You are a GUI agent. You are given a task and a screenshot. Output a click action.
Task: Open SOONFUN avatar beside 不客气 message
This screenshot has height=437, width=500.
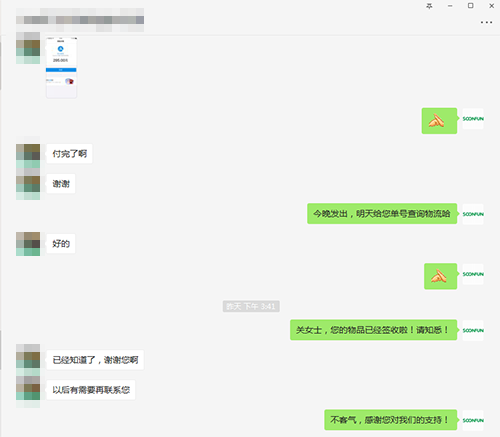click(x=473, y=420)
